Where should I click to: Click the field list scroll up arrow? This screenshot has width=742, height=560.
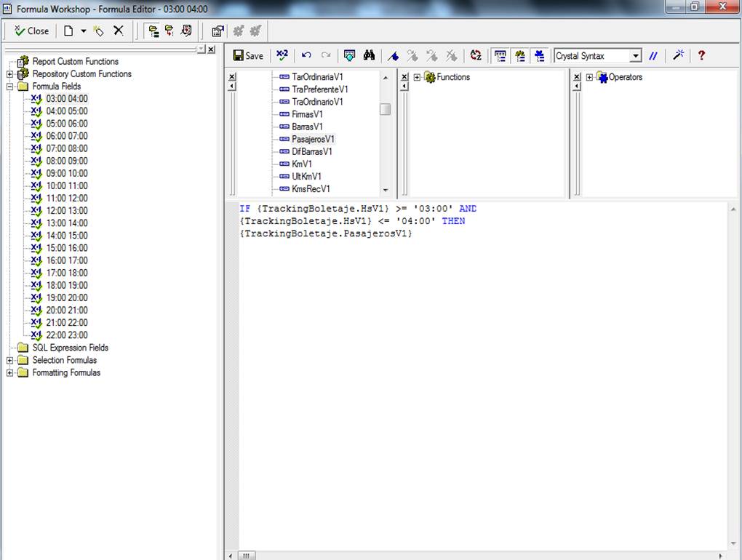(x=386, y=78)
